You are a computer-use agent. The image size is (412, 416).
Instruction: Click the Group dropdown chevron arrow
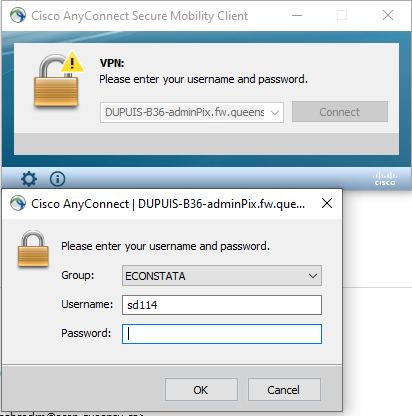[x=313, y=276]
